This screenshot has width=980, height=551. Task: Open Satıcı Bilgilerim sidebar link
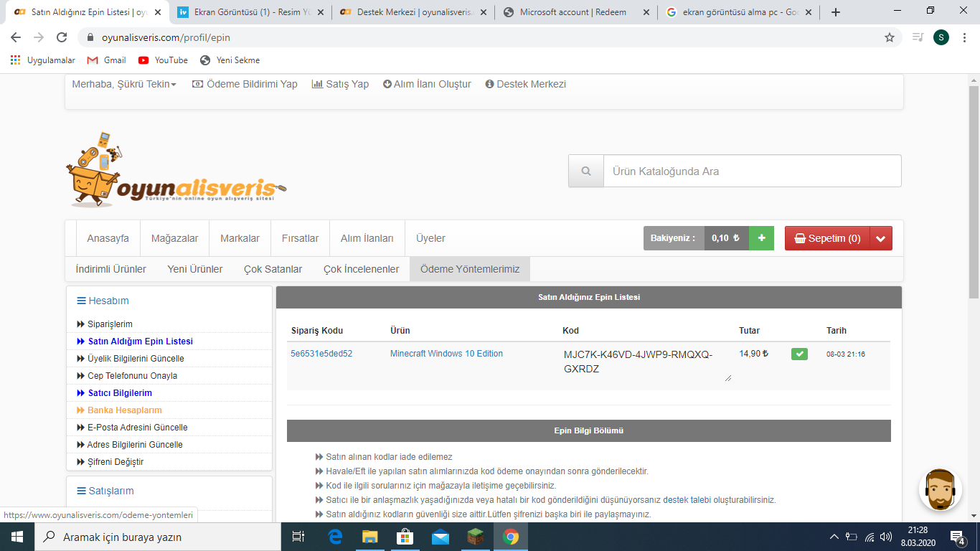120,393
